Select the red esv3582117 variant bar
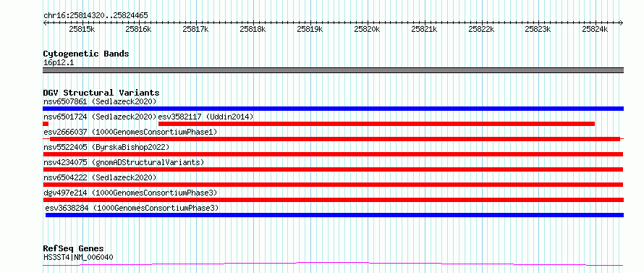 coord(376,124)
